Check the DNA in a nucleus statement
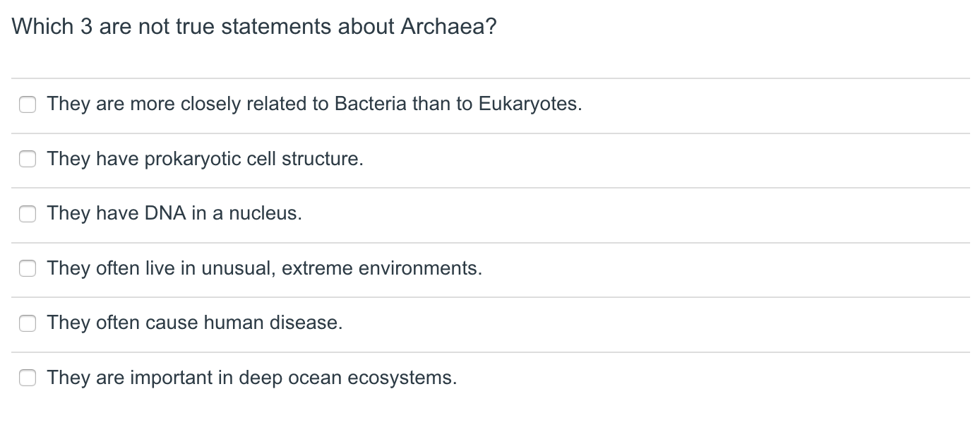This screenshot has width=980, height=425. tap(27, 213)
